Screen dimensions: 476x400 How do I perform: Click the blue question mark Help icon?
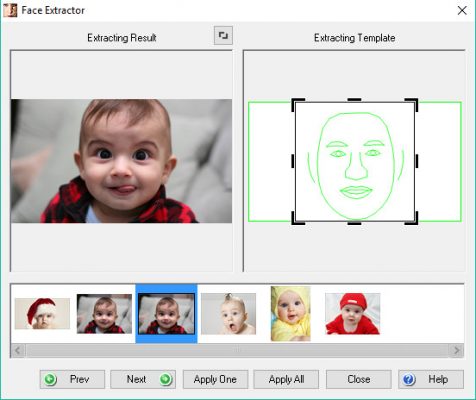[x=409, y=379]
